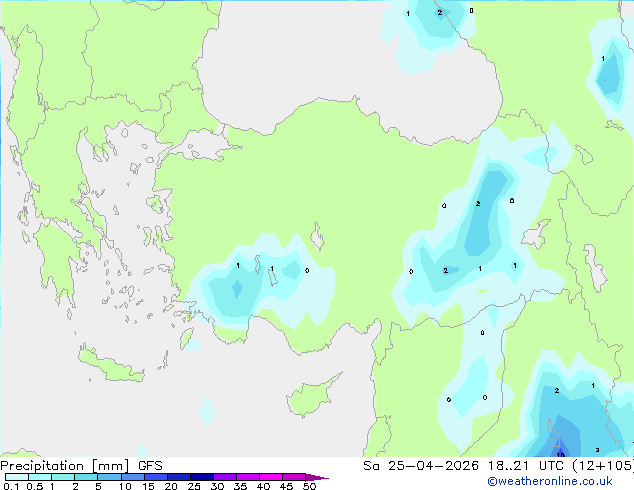Image resolution: width=634 pixels, height=490 pixels.
Task: Click the legend label '40'
Action: [263, 486]
